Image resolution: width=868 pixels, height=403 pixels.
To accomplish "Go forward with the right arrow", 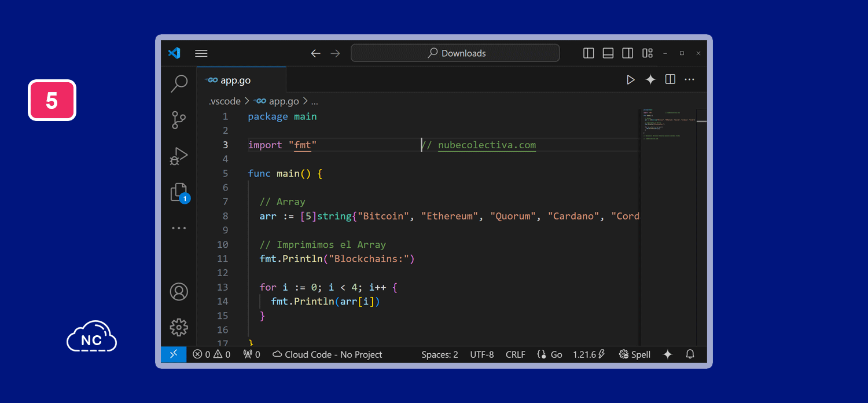I will pyautogui.click(x=335, y=53).
